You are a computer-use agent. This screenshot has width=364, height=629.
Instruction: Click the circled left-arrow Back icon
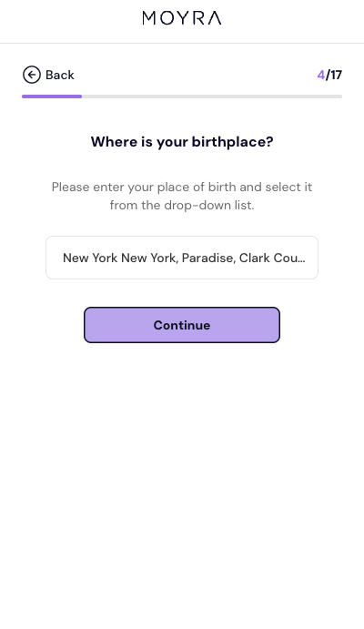point(32,75)
